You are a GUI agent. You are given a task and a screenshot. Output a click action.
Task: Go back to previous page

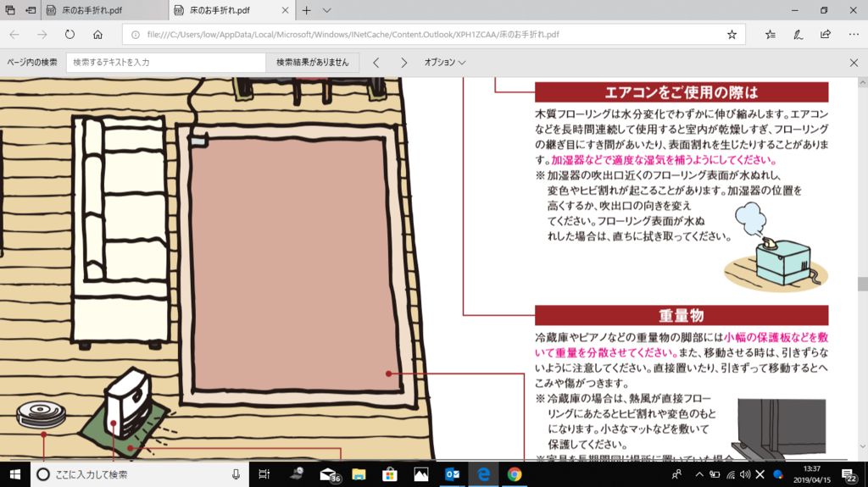coord(14,35)
